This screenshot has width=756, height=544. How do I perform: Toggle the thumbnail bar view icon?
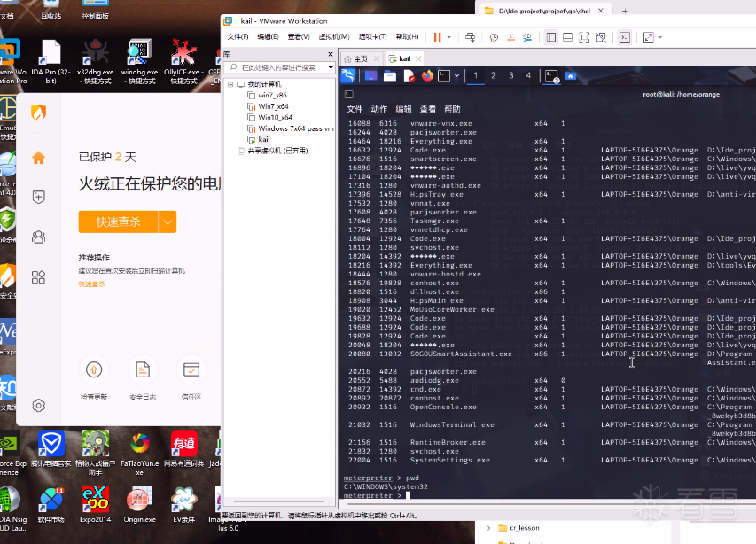tap(567, 37)
